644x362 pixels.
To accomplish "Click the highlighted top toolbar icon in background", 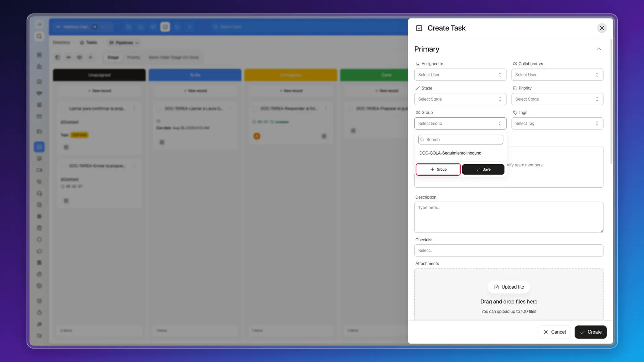I will 165,27.
